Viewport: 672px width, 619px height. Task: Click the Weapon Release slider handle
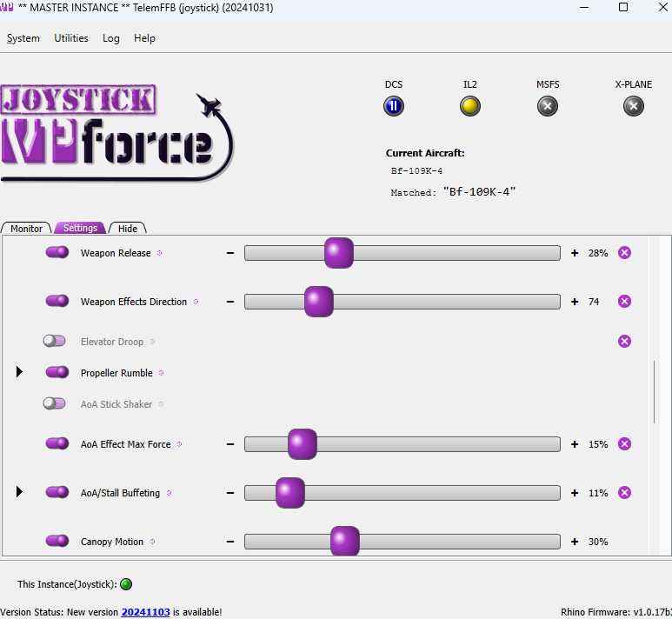click(339, 253)
